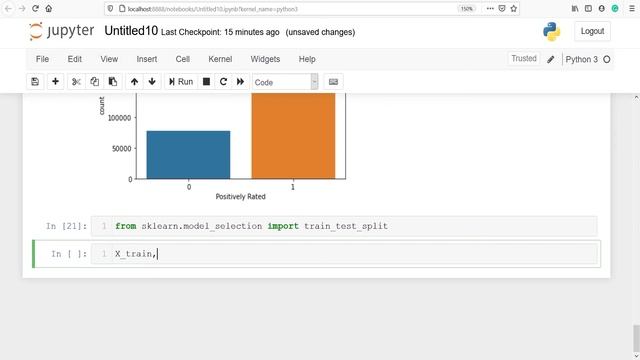This screenshot has height=360, width=640.
Task: Open the Help menu
Action: 307,59
